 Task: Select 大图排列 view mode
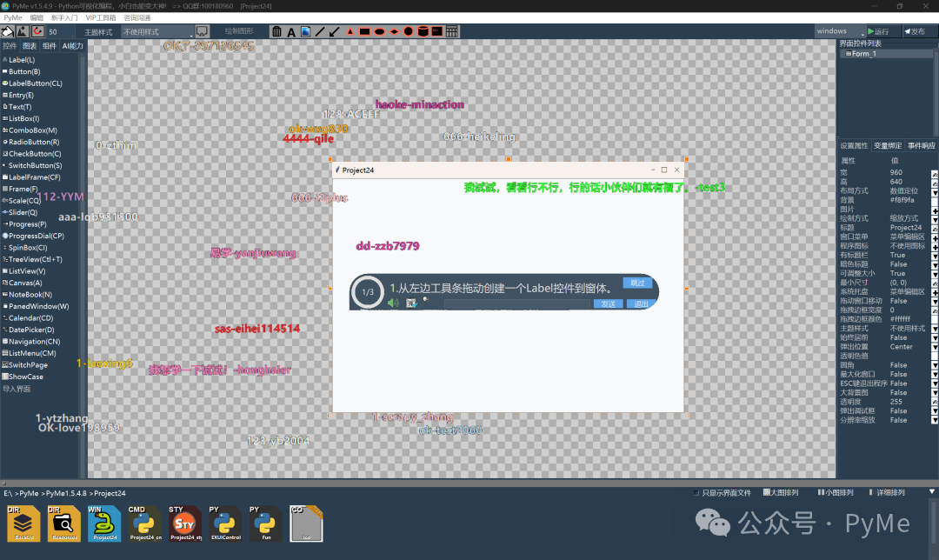pyautogui.click(x=780, y=492)
